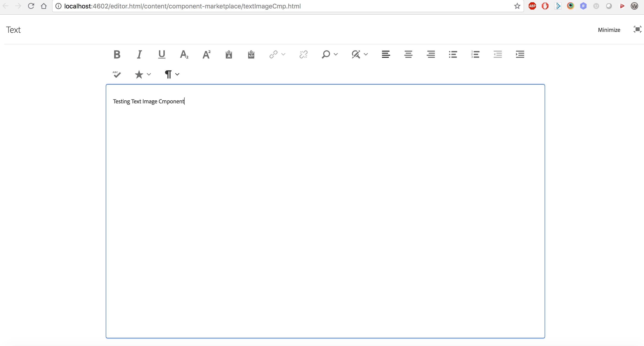Increase paragraph indent
Screen dimensions: 644x346
pyautogui.click(x=520, y=54)
